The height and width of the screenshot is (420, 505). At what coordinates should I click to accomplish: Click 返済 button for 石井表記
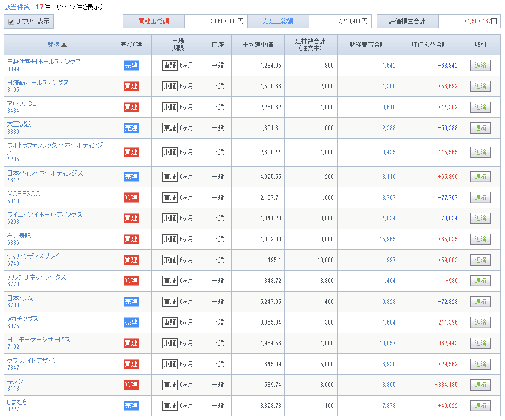point(480,239)
